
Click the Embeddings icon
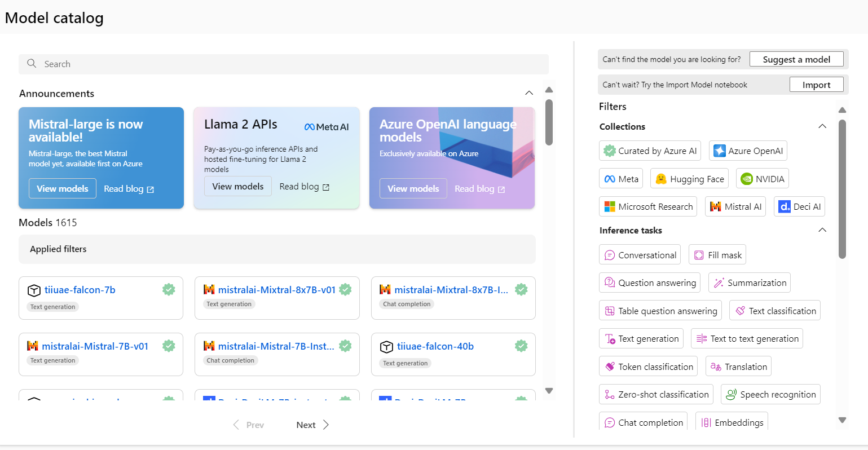tap(706, 422)
